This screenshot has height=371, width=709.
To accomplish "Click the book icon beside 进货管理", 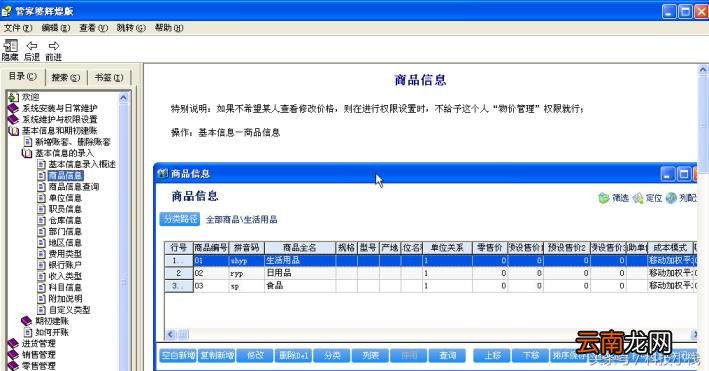I will [x=14, y=343].
